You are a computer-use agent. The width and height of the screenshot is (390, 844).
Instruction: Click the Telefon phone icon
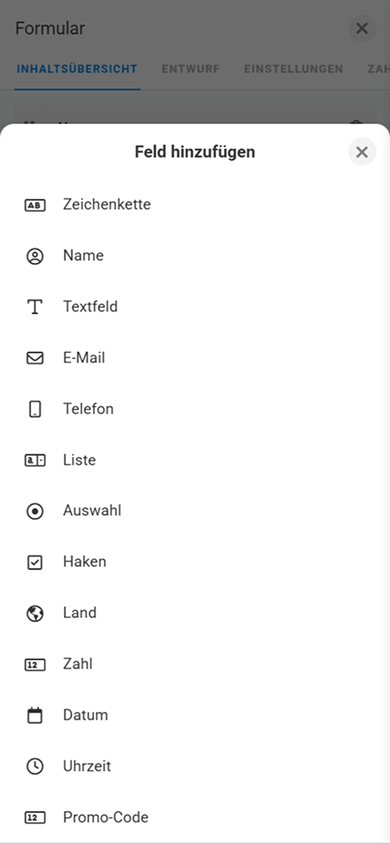point(35,409)
